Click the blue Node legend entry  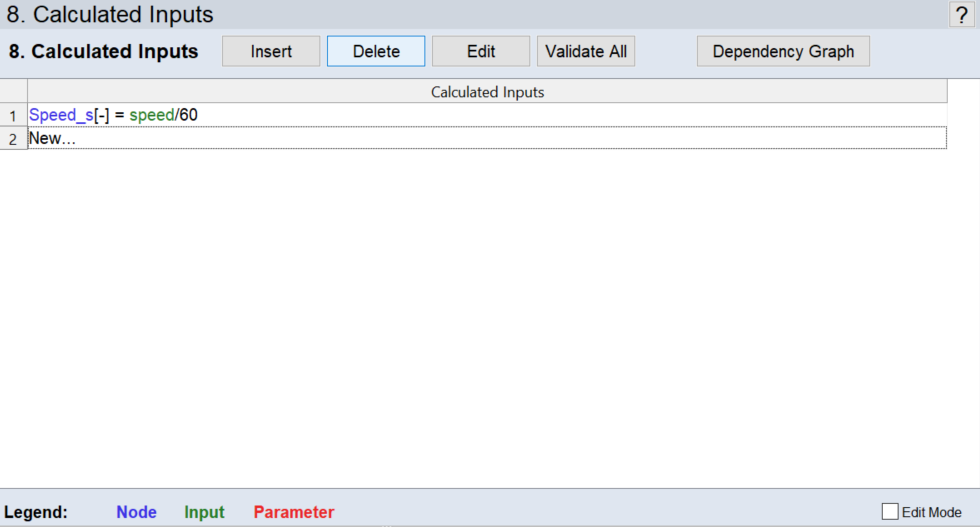(136, 512)
